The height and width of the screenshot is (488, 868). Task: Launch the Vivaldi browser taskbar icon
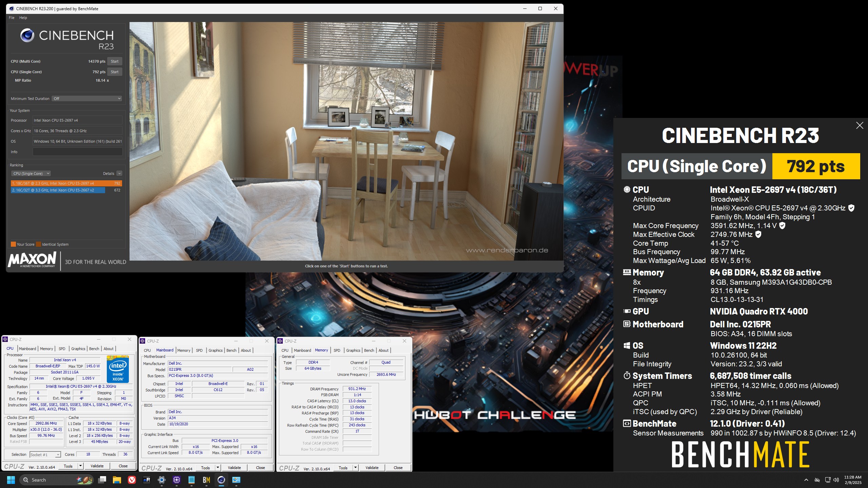pos(132,480)
